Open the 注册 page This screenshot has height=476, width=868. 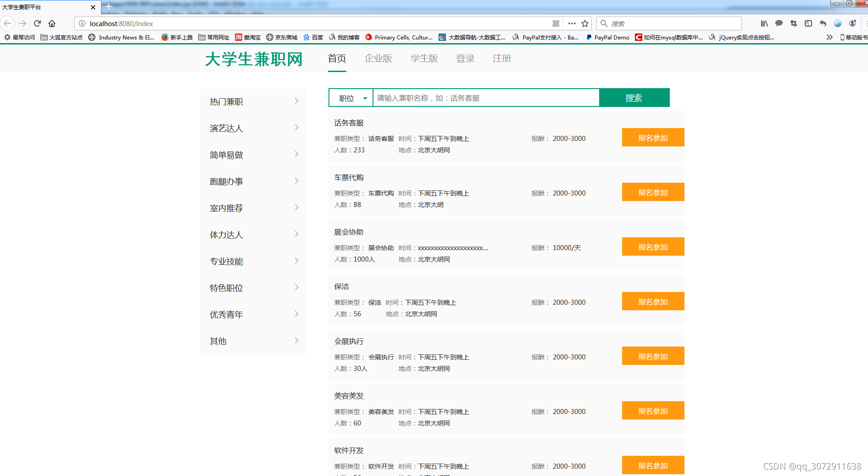[x=502, y=58]
